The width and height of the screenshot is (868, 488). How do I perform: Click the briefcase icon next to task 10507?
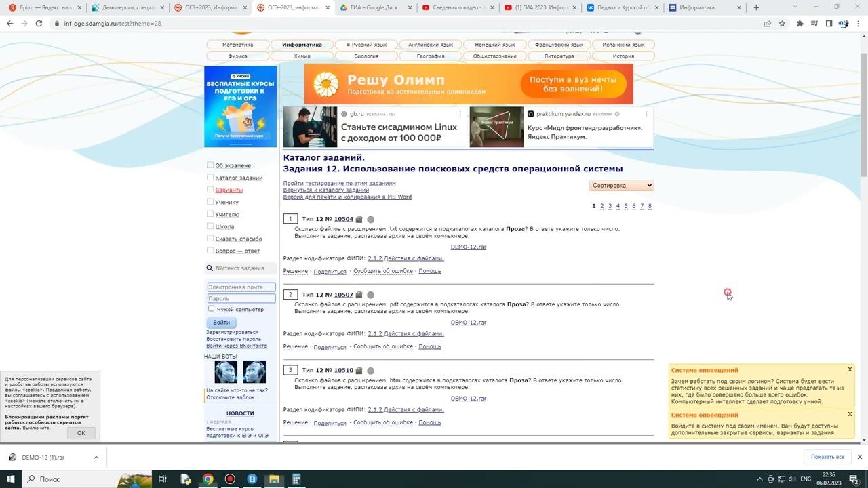(359, 295)
